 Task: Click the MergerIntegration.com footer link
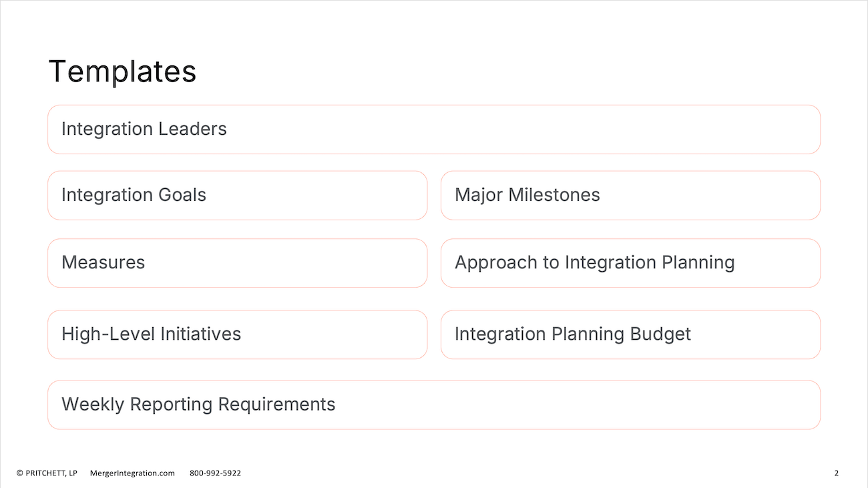pyautogui.click(x=132, y=473)
